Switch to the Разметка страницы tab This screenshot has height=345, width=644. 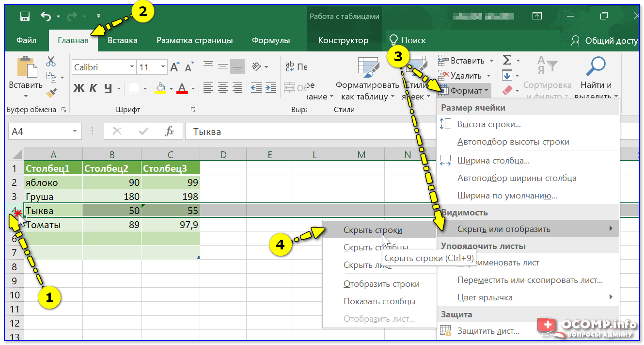coord(194,40)
